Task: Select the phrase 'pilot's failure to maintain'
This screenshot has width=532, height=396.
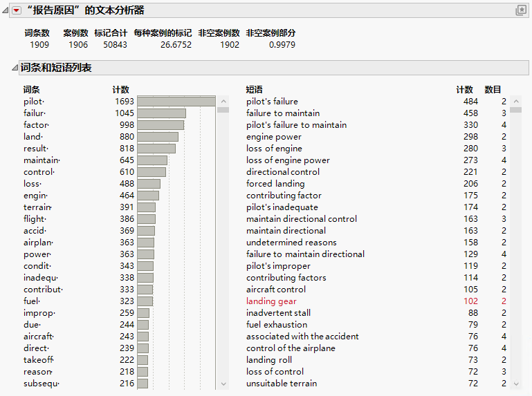Action: [x=297, y=125]
